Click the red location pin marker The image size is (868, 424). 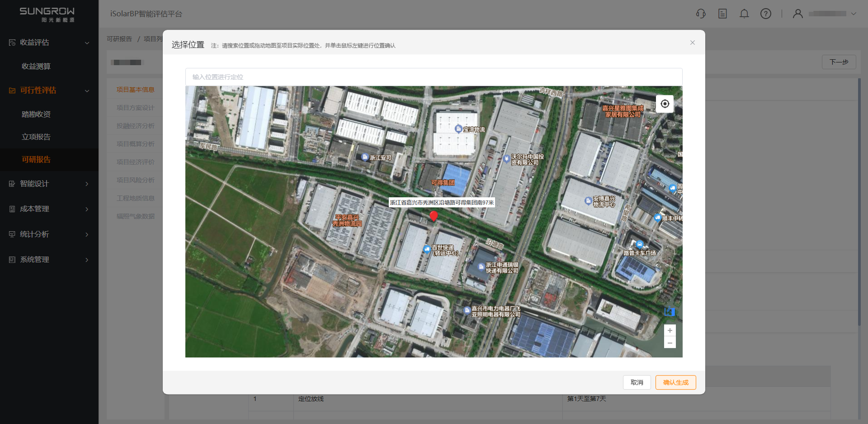434,216
